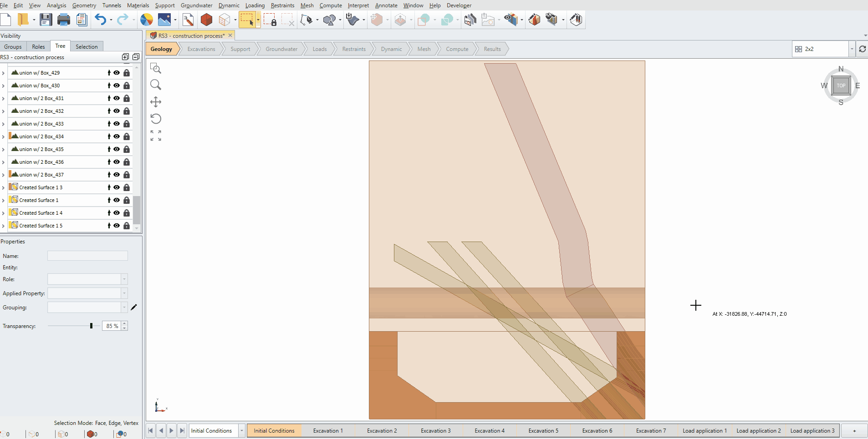Switch to the Selection tab in Visibility panel
Viewport: 868px width, 439px height.
(87, 46)
